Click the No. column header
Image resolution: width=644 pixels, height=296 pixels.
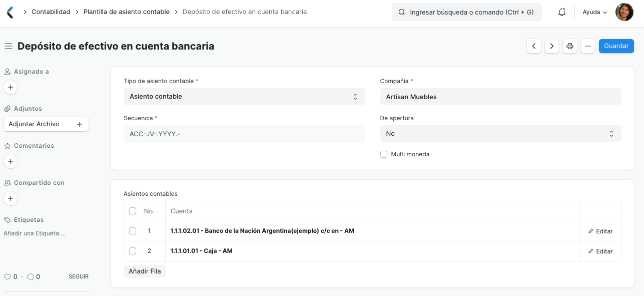click(x=149, y=211)
